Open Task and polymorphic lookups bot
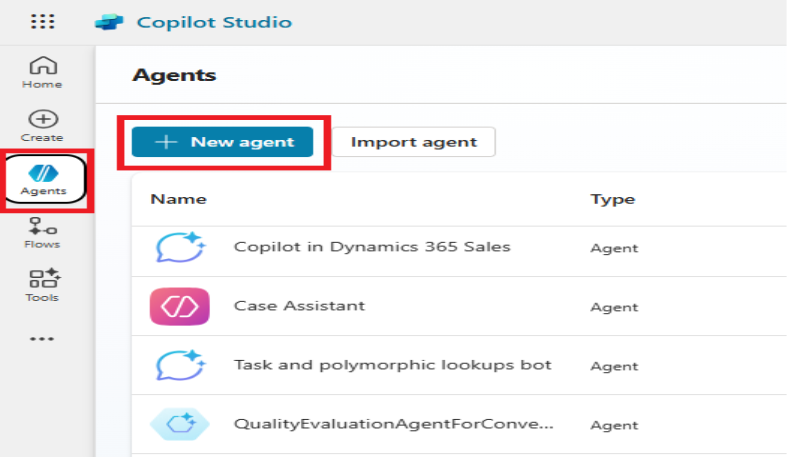This screenshot has height=457, width=789. point(392,365)
